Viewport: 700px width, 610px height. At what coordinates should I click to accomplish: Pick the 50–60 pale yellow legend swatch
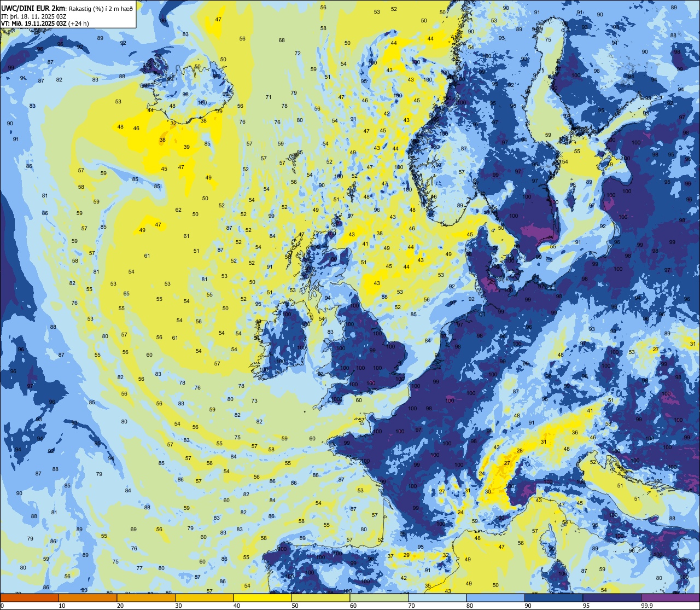pos(320,598)
